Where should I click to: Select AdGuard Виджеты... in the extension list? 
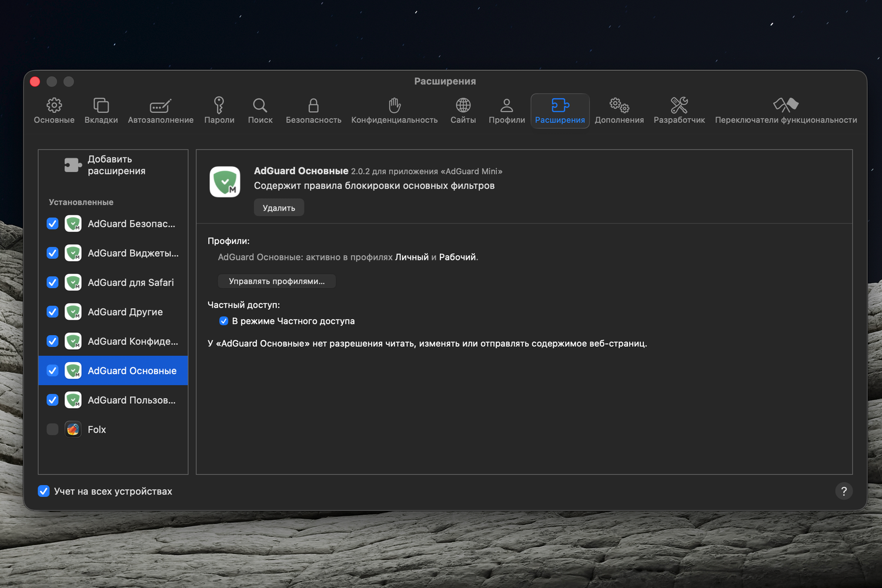click(x=113, y=253)
